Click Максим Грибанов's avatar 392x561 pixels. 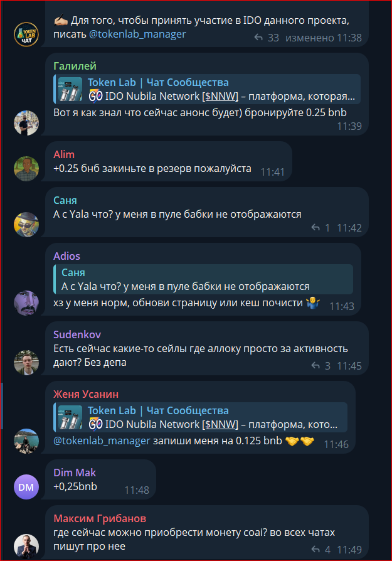point(26,547)
